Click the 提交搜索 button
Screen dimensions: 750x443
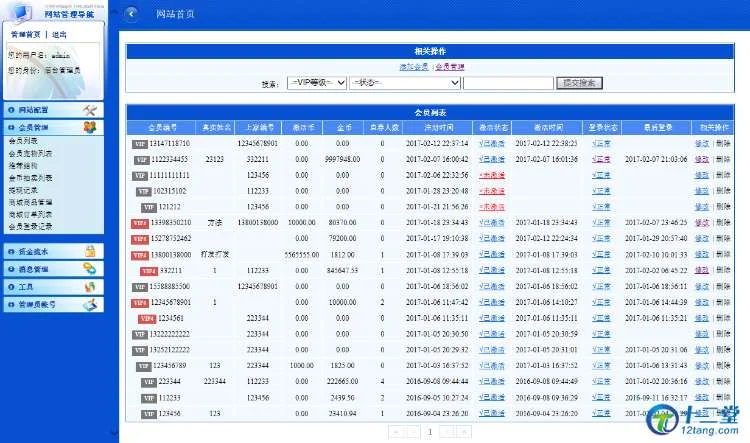[x=581, y=83]
